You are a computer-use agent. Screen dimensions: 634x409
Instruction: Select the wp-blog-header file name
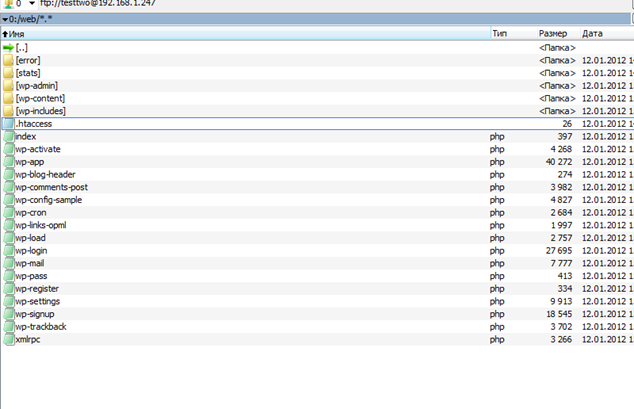pos(45,175)
